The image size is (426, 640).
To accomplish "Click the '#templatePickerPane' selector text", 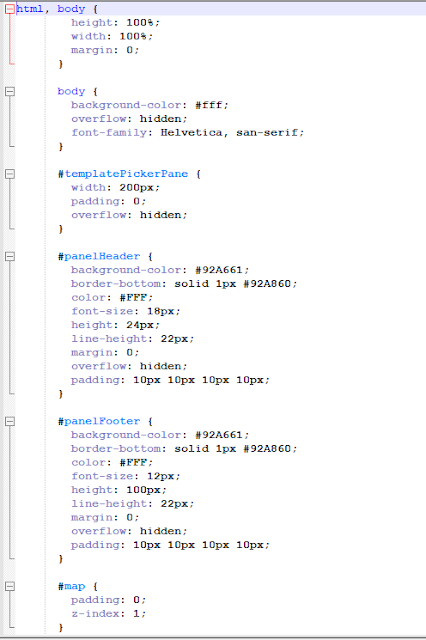I will (123, 174).
